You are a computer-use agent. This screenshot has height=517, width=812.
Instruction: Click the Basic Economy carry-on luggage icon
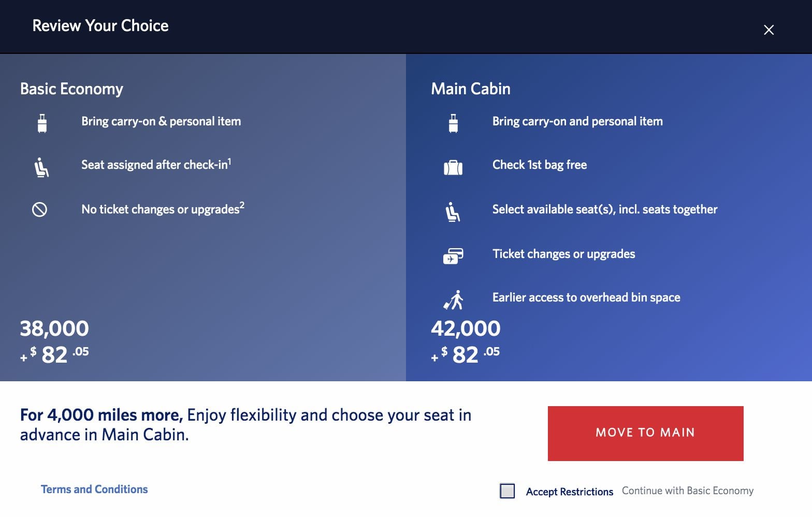coord(42,123)
